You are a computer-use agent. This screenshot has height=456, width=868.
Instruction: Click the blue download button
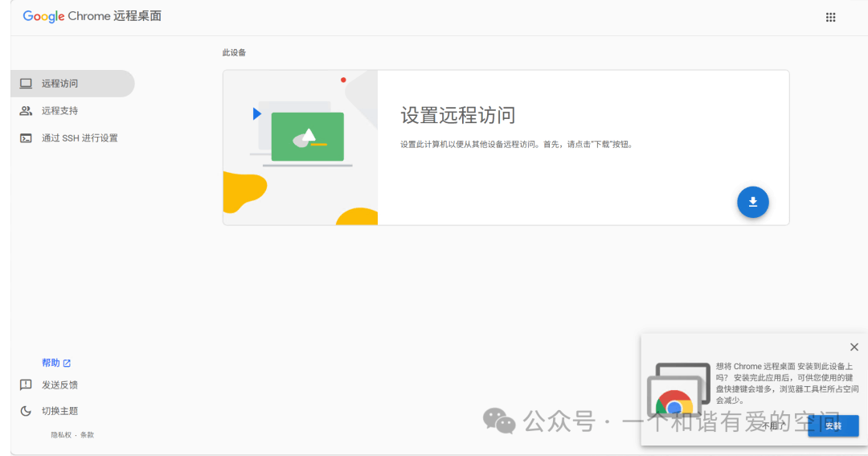(x=753, y=202)
